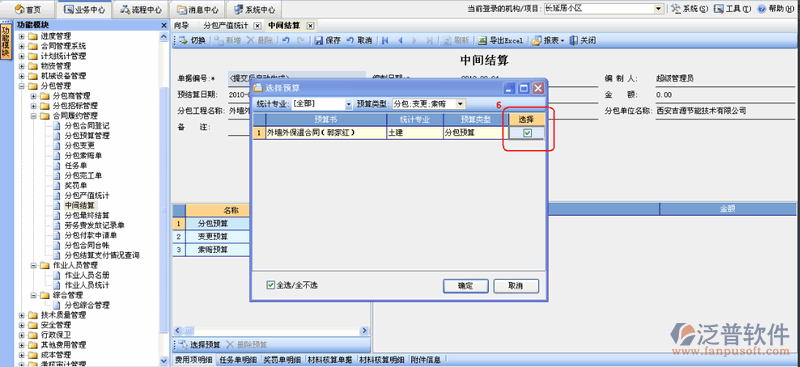This screenshot has height=367, width=800.
Task: Go to first record navigation icon
Action: point(385,41)
